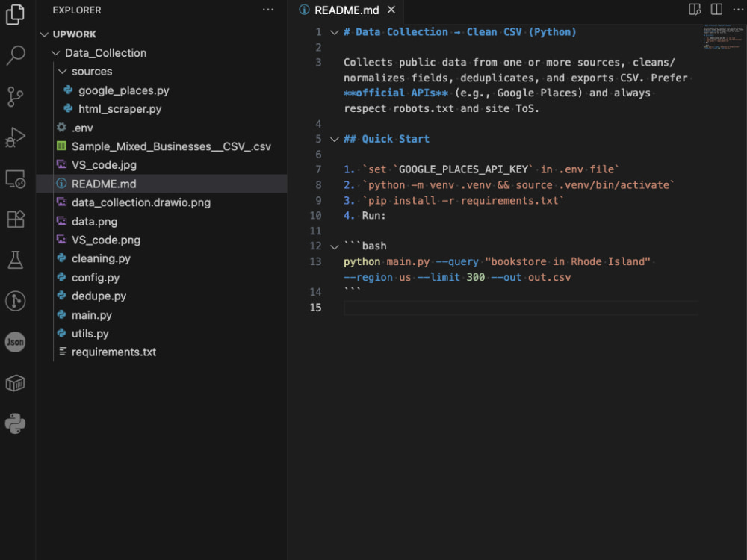This screenshot has width=747, height=560.
Task: Open the Git Graph circular icon view
Action: [15, 301]
